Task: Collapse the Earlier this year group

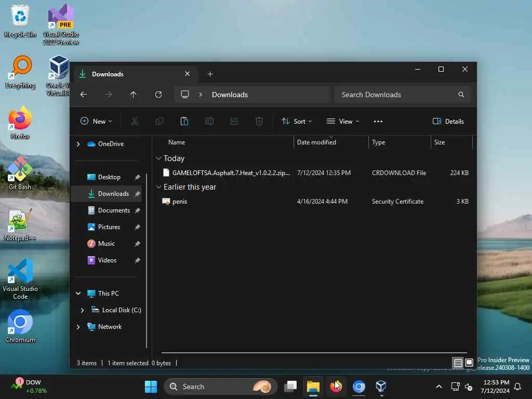Action: [158, 187]
